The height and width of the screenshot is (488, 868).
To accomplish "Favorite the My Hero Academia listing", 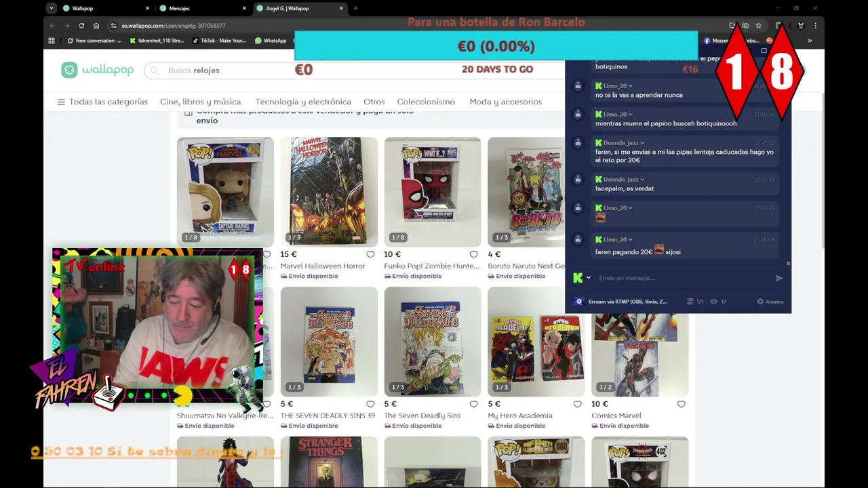I will click(578, 404).
